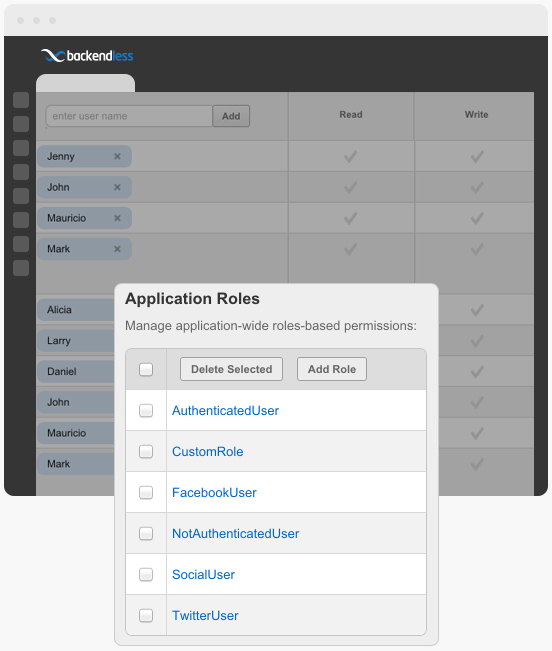Viewport: 552px width, 651px height.
Task: Click the Backendless logo
Action: (x=87, y=56)
